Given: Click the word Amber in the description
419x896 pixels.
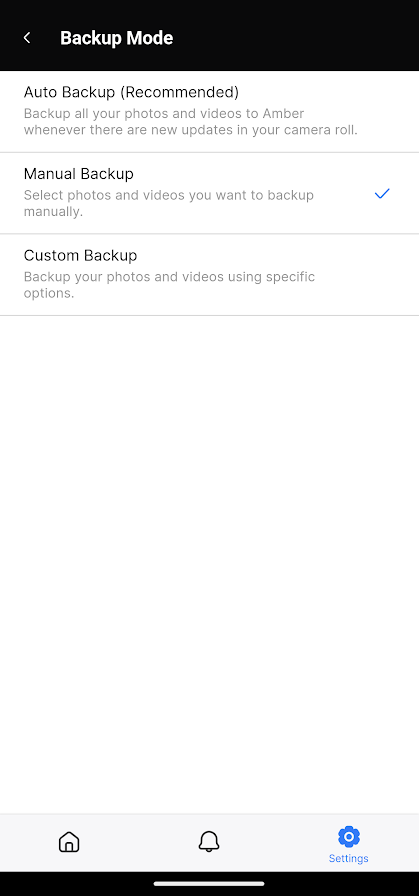Looking at the screenshot, I should pos(283,113).
